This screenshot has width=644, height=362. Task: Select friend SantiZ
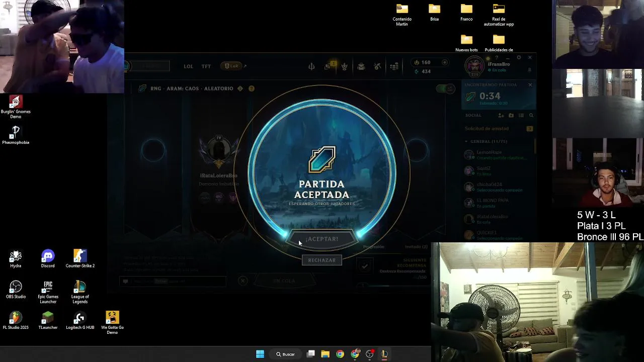[498, 171]
